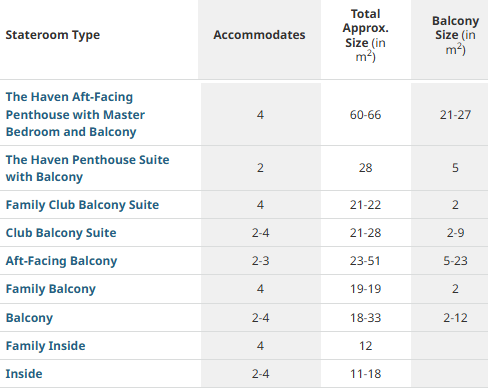
Task: Open the Balcony stateroom link
Action: pos(29,318)
